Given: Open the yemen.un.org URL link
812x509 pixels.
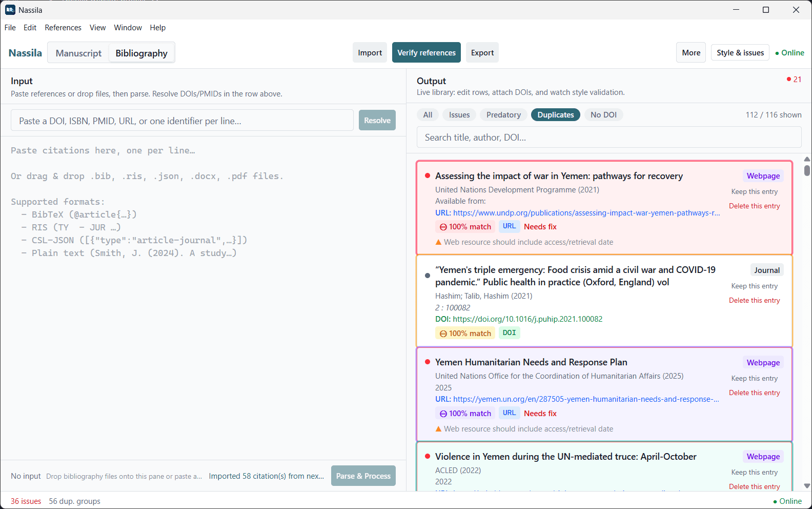Looking at the screenshot, I should (586, 399).
